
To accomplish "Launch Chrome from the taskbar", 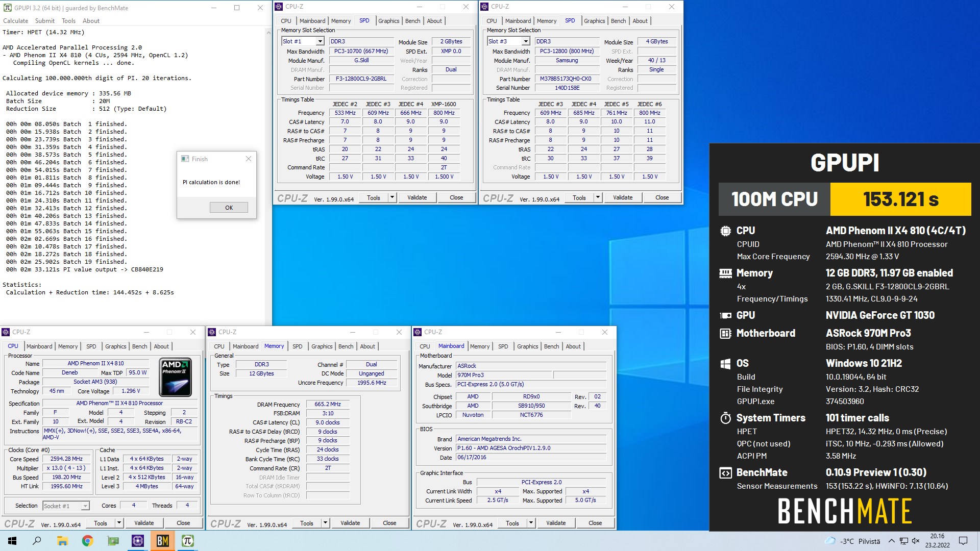I will pos(87,541).
